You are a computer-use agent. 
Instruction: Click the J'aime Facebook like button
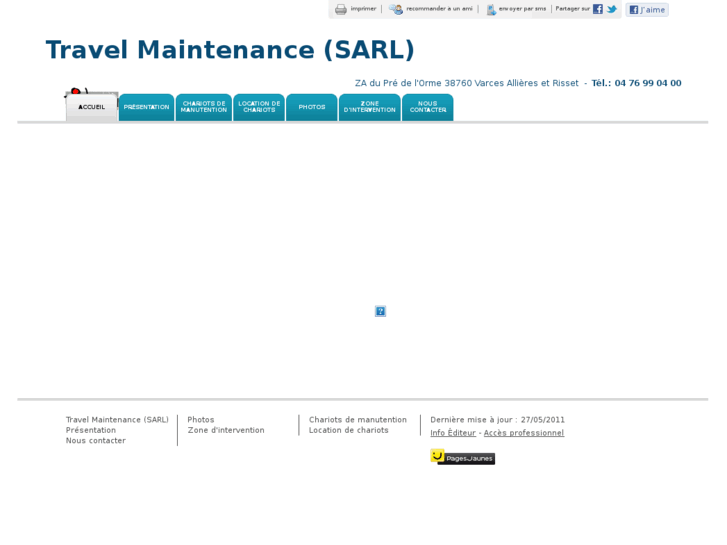[647, 9]
